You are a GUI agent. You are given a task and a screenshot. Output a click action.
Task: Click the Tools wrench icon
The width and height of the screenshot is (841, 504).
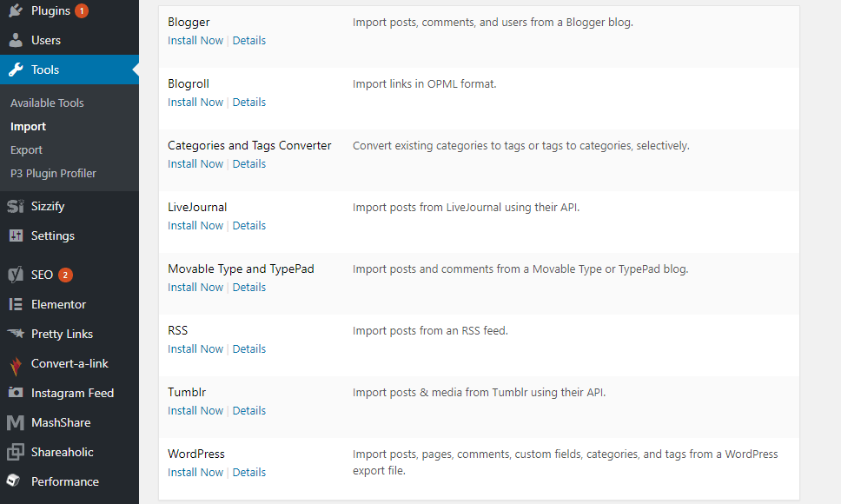pyautogui.click(x=16, y=70)
